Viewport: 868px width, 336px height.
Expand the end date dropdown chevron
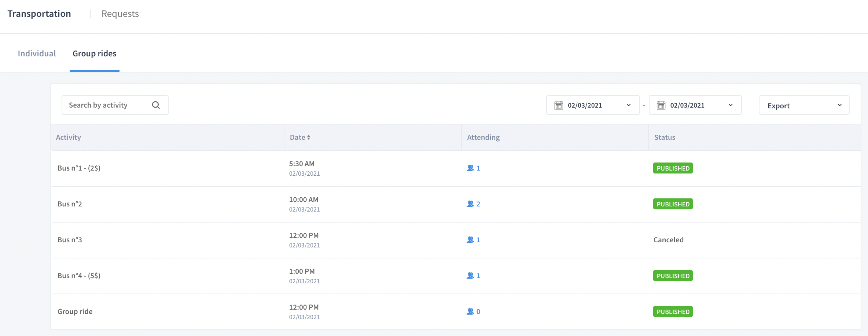click(731, 105)
